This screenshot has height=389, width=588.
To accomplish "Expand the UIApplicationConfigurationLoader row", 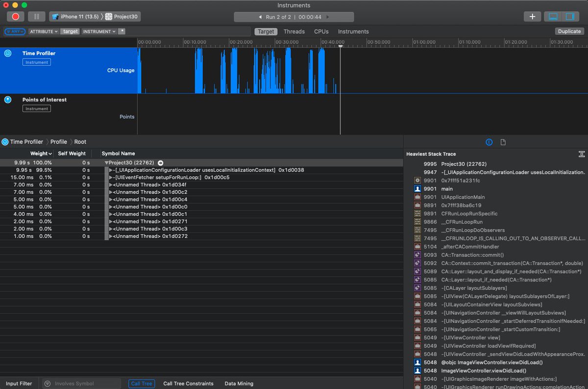I will pos(111,170).
